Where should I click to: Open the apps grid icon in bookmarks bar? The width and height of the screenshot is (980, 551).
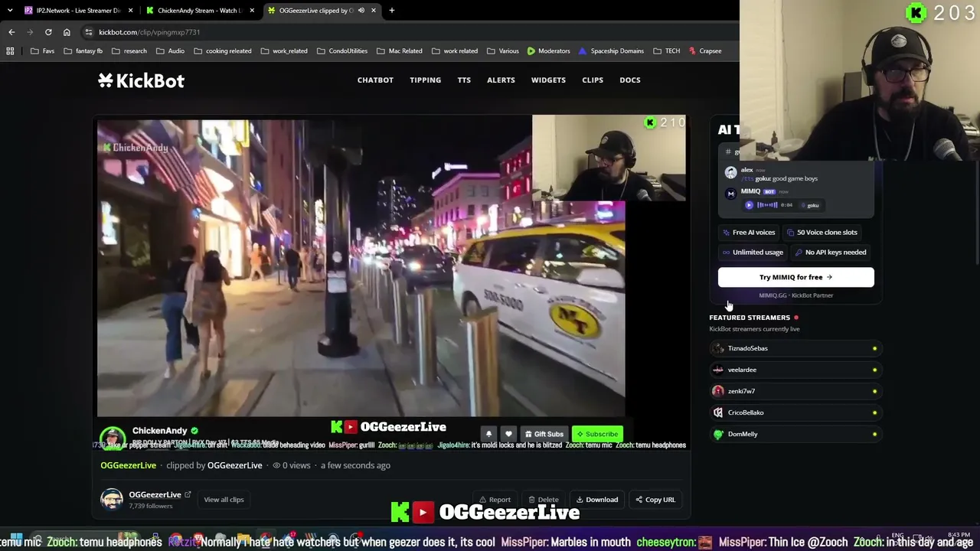tap(10, 51)
